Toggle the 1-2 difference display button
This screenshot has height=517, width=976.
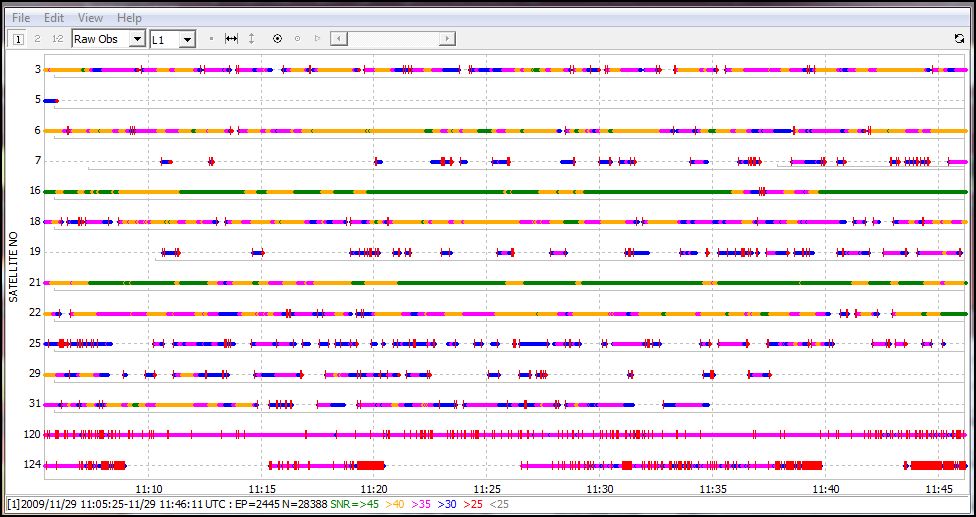point(57,39)
